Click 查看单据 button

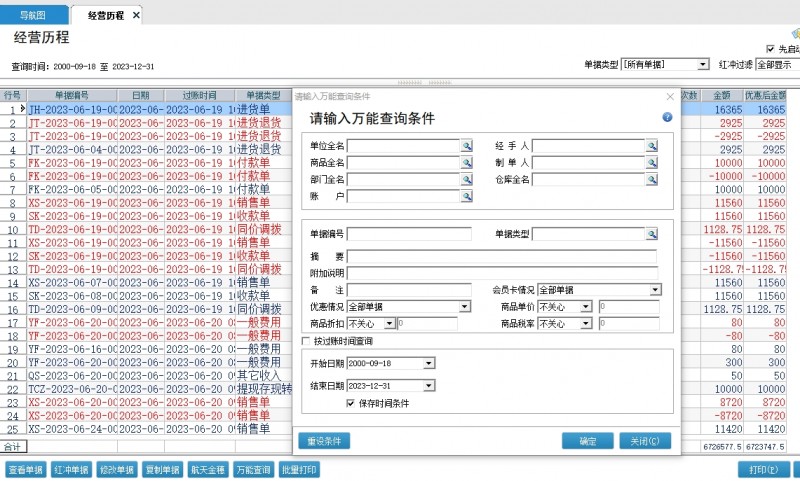tap(26, 470)
